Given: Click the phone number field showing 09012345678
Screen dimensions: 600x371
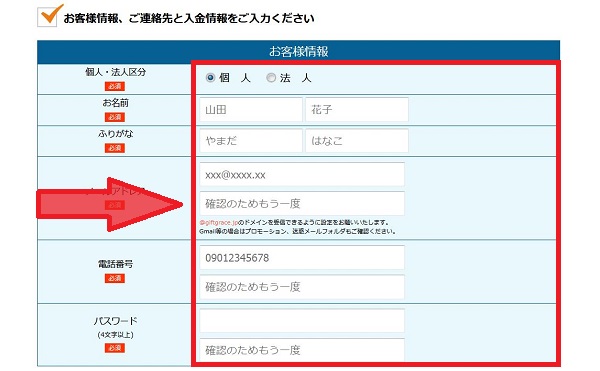Looking at the screenshot, I should 302,258.
